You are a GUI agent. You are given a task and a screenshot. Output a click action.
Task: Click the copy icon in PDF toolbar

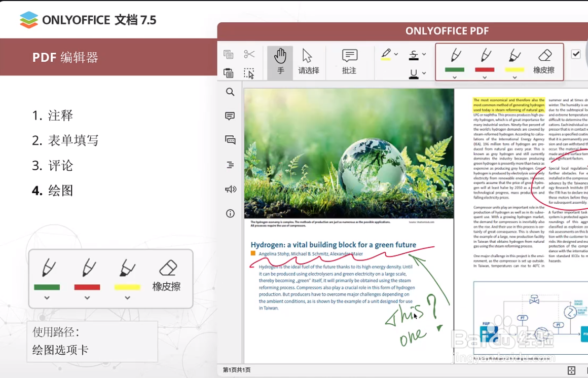[x=228, y=54]
